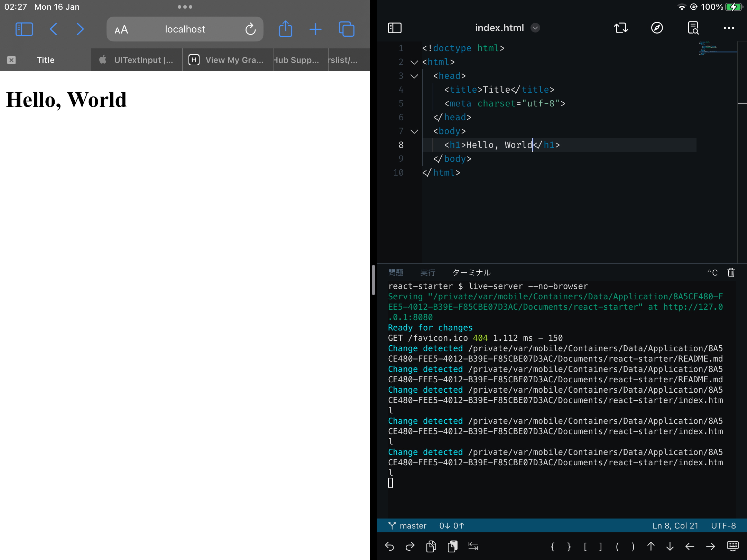Clear the terminal with the trash icon
Viewport: 747px width, 560px height.
[730, 273]
